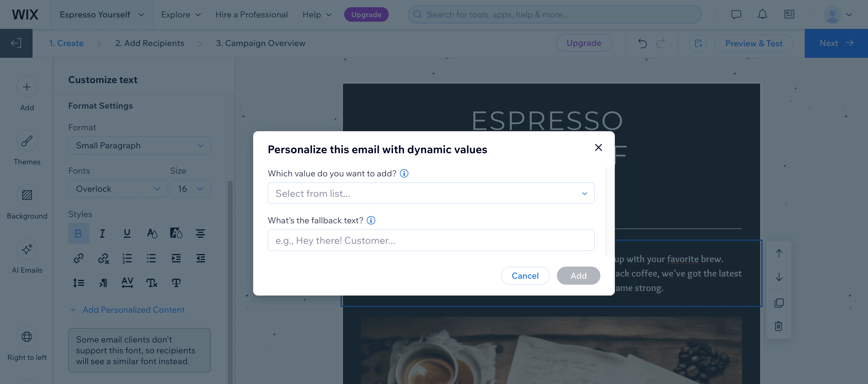This screenshot has height=384, width=868.
Task: Click into the fallback text field
Action: 431,240
